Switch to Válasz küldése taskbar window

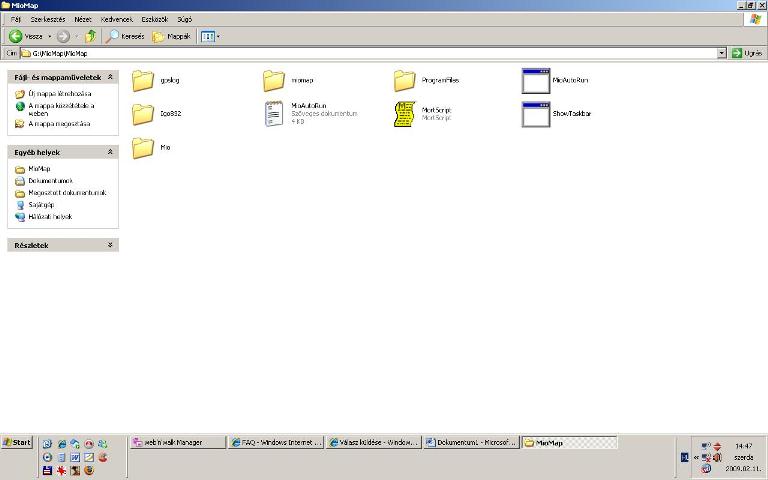click(374, 442)
